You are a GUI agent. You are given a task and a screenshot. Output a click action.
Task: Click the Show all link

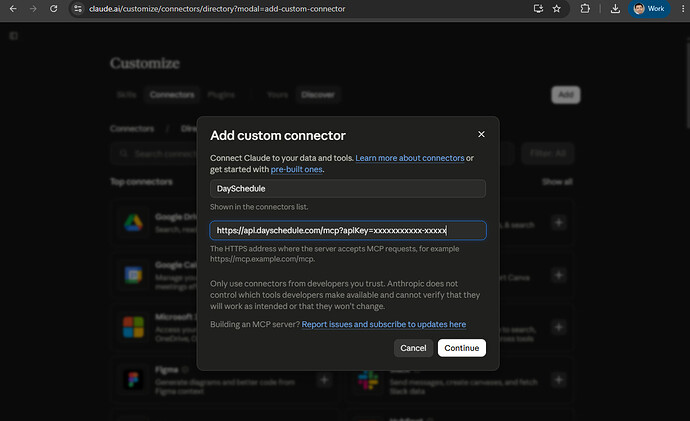557,182
